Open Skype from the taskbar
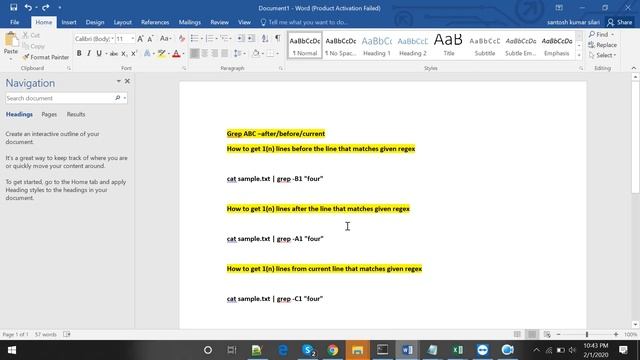The height and width of the screenshot is (360, 640). pyautogui.click(x=309, y=350)
